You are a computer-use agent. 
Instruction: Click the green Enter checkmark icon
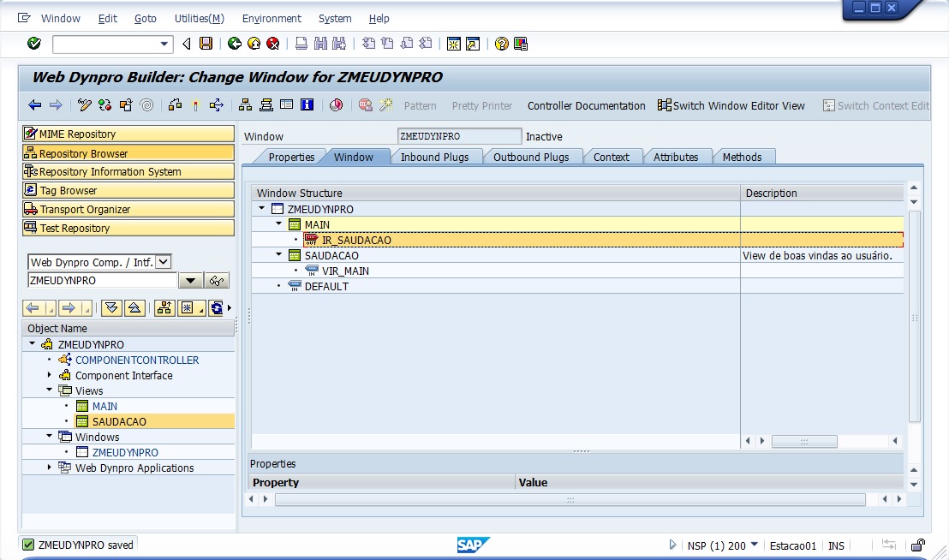coord(34,44)
